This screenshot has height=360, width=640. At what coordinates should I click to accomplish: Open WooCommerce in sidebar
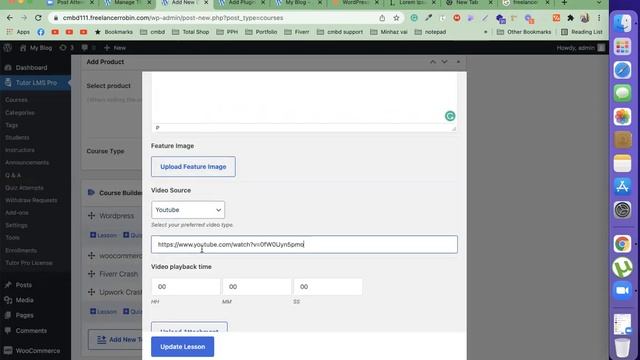(x=38, y=351)
